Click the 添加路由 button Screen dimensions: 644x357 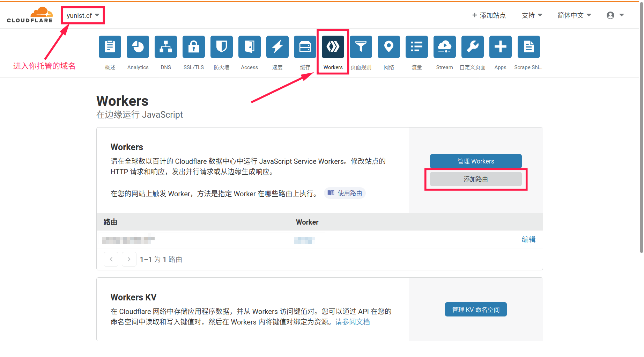(x=476, y=179)
